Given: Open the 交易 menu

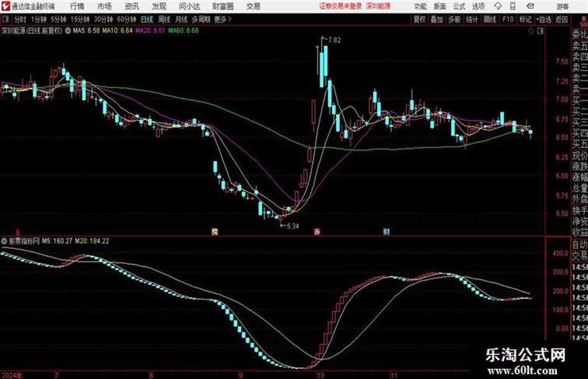Looking at the screenshot, I should pos(253,6).
